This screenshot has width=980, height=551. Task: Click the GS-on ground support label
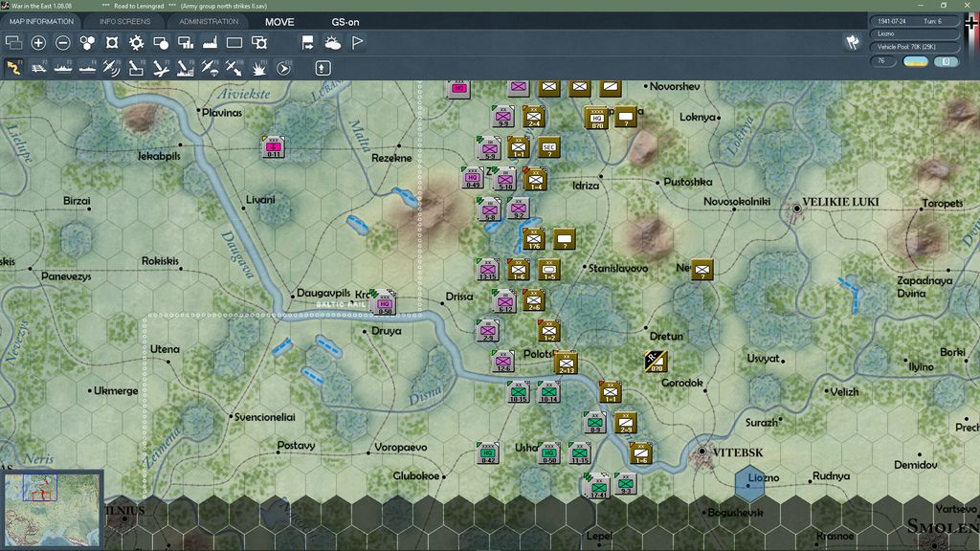coord(345,22)
